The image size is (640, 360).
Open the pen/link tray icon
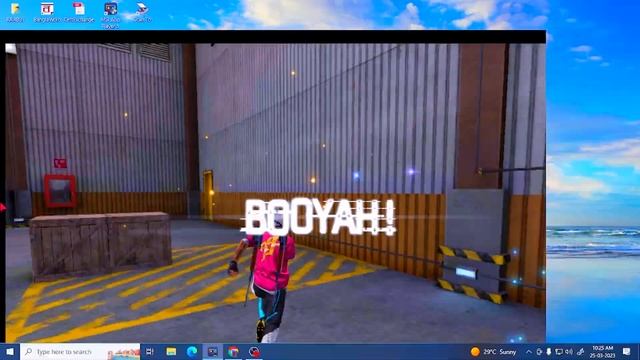coord(580,351)
